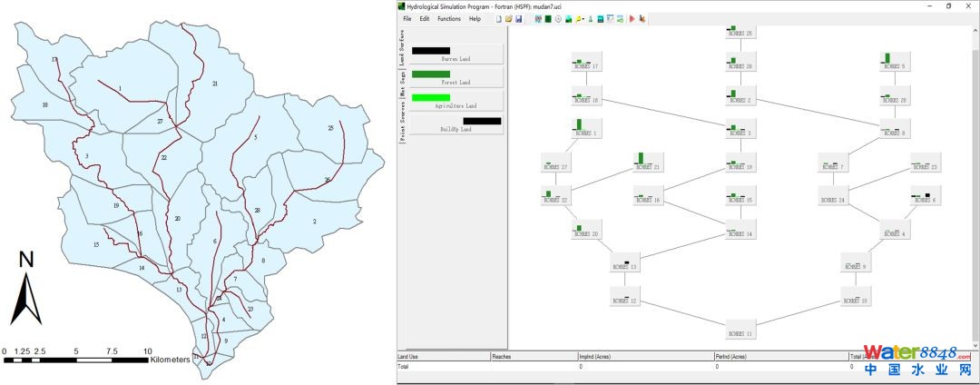Click the New file icon in toolbar
The width and height of the screenshot is (980, 385).
pyautogui.click(x=499, y=19)
